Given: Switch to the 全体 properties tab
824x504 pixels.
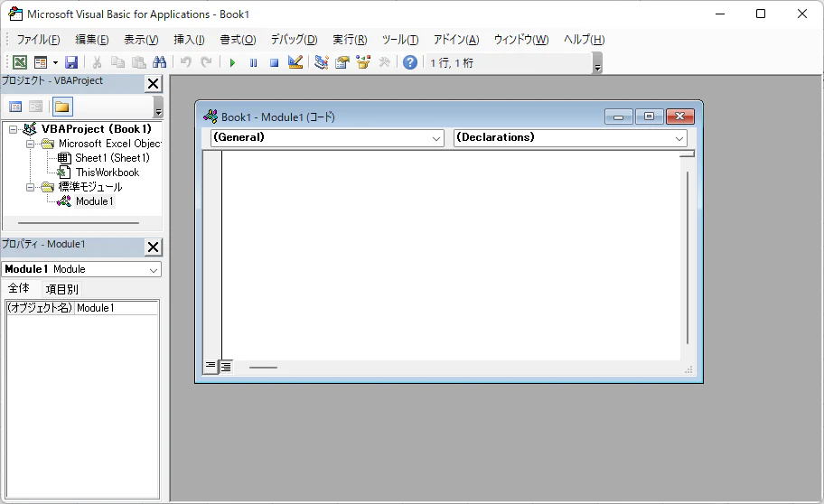Looking at the screenshot, I should click(18, 288).
